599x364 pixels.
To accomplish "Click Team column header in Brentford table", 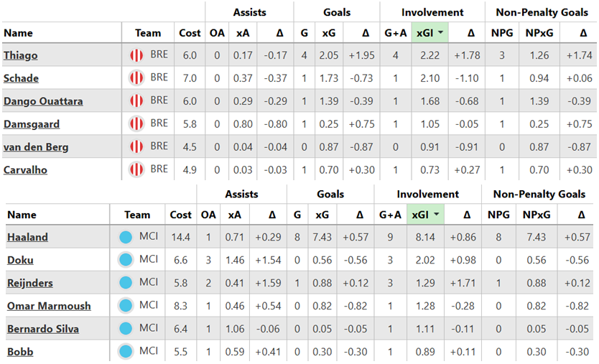I will [x=148, y=33].
